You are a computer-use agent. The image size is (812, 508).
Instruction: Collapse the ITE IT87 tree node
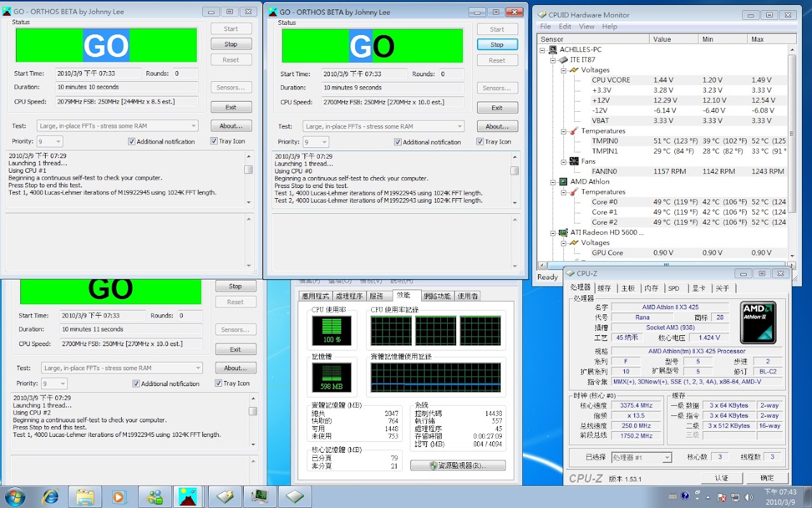coord(553,60)
